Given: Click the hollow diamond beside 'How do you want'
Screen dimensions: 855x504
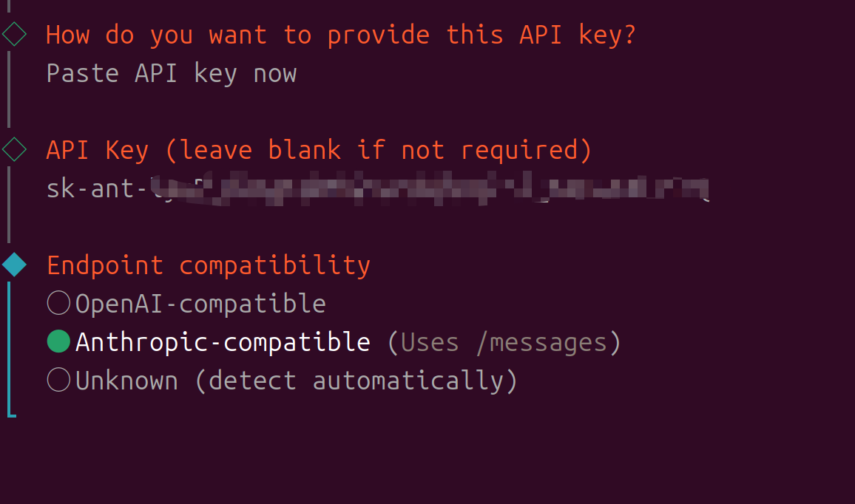Looking at the screenshot, I should (14, 33).
